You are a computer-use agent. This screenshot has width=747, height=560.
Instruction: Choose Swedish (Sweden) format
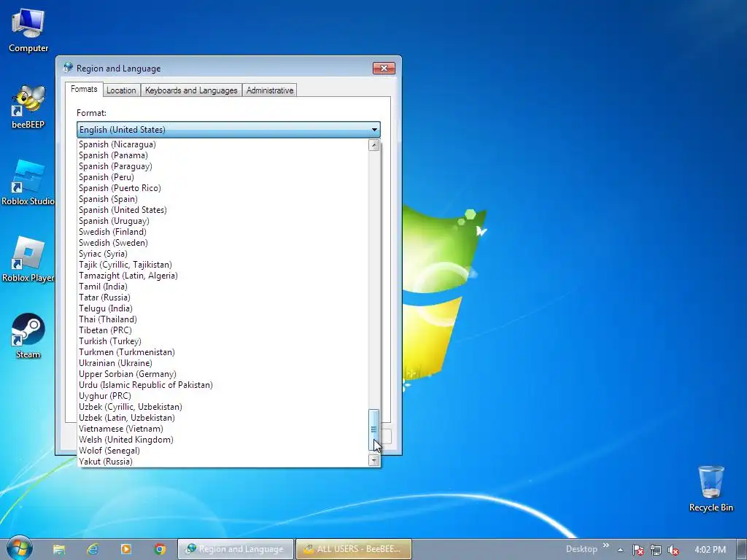coord(223,243)
